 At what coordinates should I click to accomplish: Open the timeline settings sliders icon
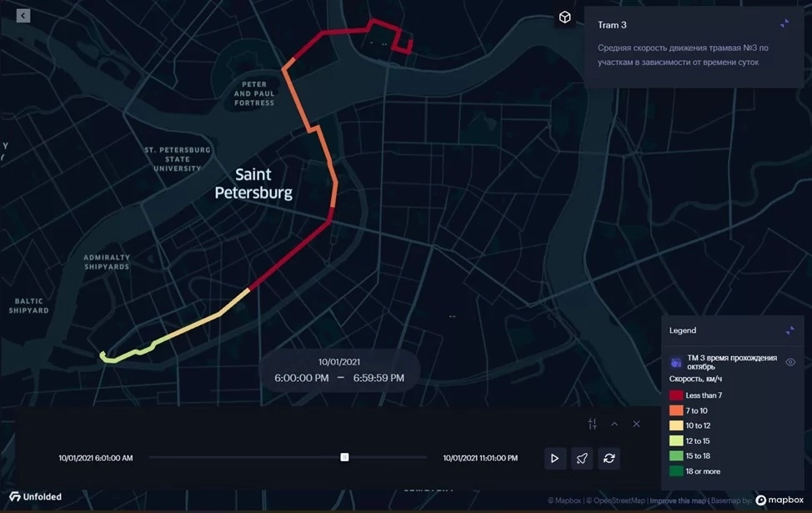(x=593, y=424)
